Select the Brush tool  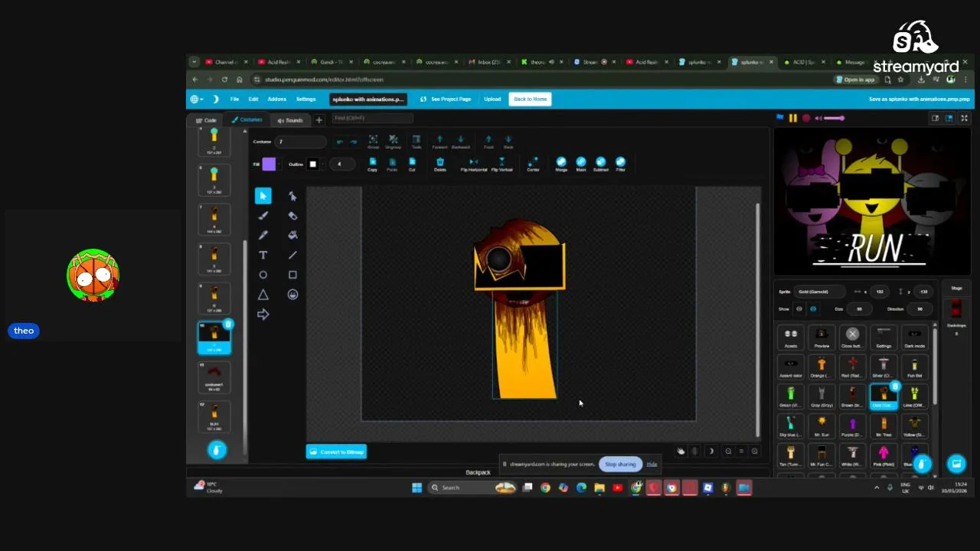pos(263,216)
